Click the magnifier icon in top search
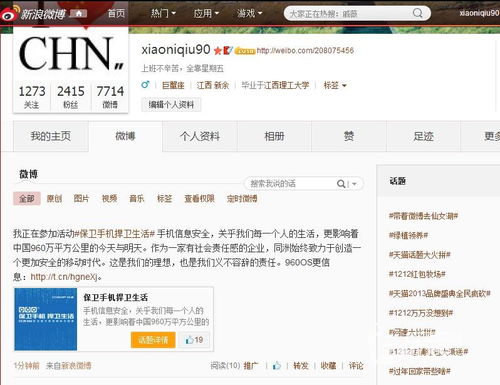Image resolution: width=500 pixels, height=385 pixels. (x=417, y=13)
